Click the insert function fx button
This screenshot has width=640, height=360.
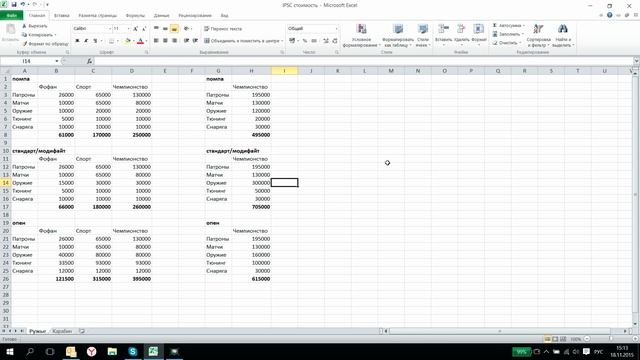click(89, 61)
